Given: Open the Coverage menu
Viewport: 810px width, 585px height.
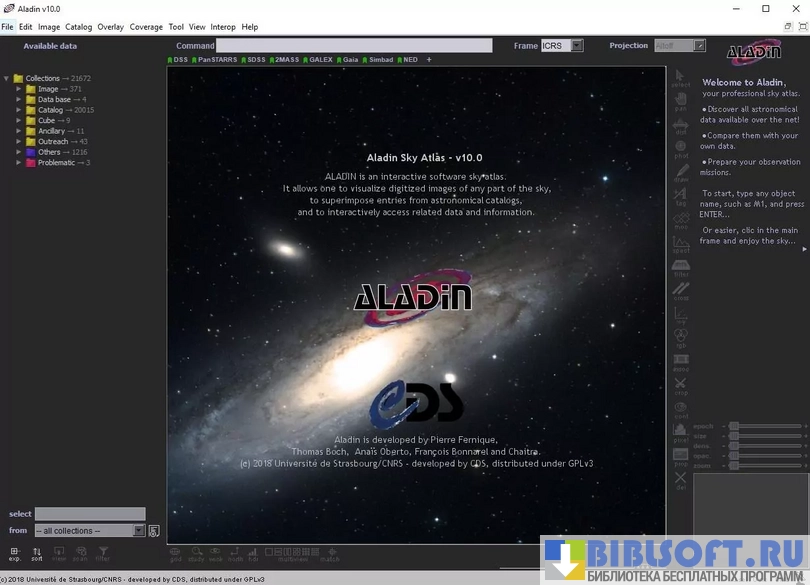Looking at the screenshot, I should (x=146, y=27).
